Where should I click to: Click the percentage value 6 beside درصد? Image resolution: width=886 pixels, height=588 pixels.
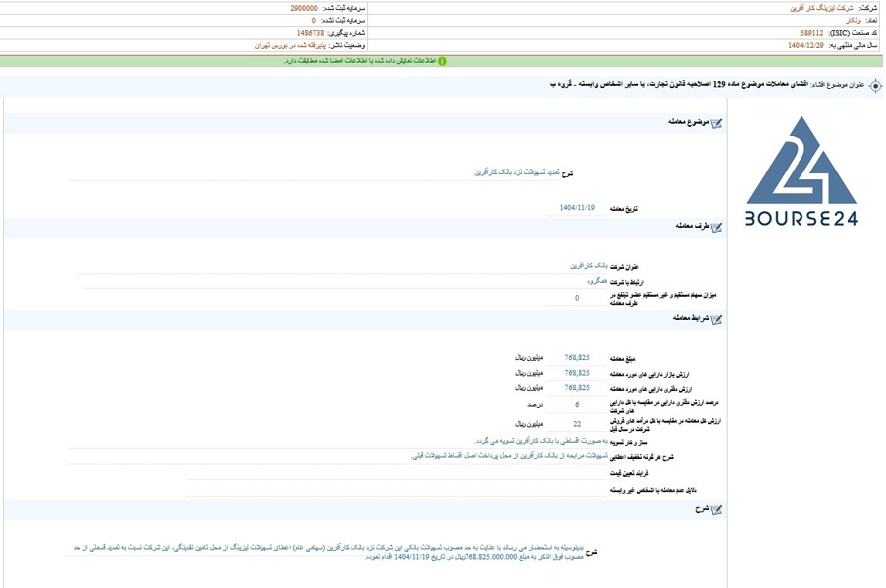coord(577,404)
